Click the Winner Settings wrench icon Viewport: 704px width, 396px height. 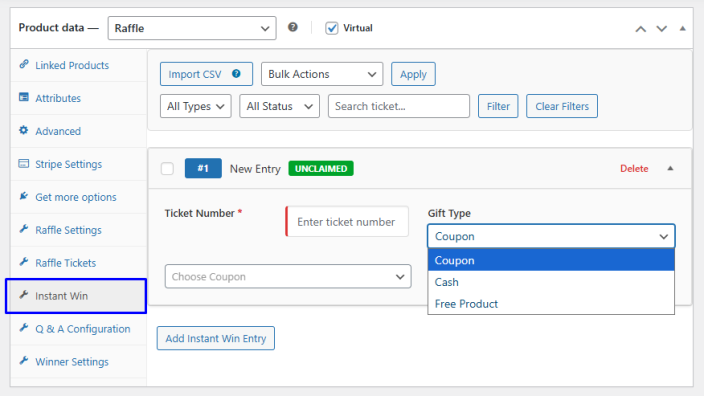tap(24, 361)
